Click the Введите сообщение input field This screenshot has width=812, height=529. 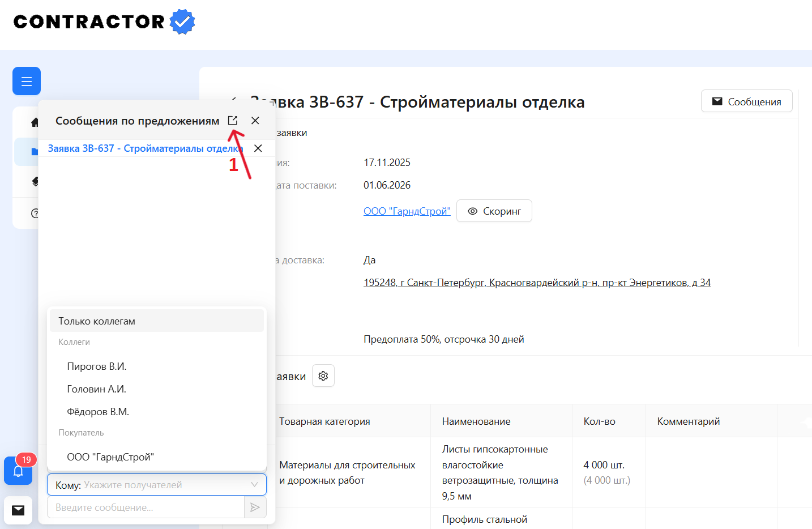point(146,507)
